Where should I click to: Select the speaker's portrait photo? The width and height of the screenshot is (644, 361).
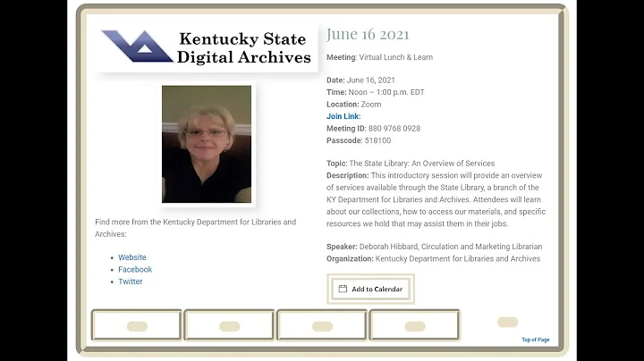[207, 144]
